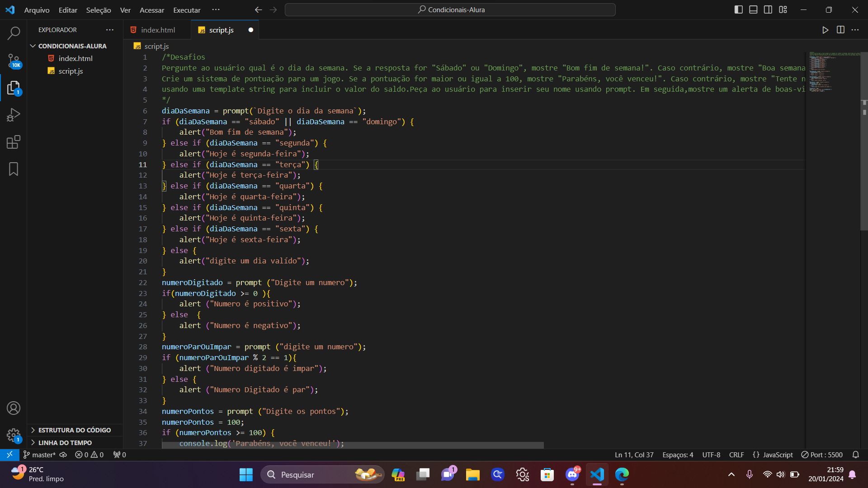Open the Extensions view
The image size is (868, 488).
click(x=14, y=142)
